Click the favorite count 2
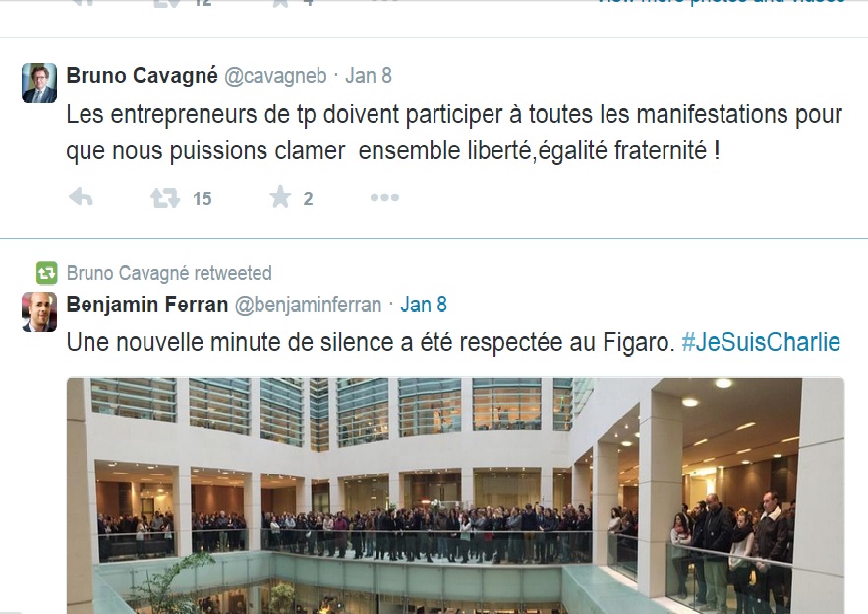 309,198
